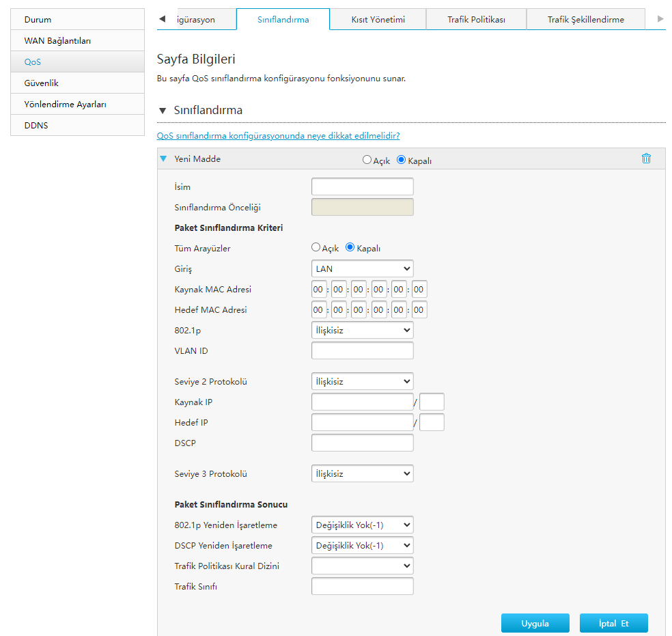Open DSCP Yeniden İşaretleme dropdown
The image size is (672, 636).
362,545
